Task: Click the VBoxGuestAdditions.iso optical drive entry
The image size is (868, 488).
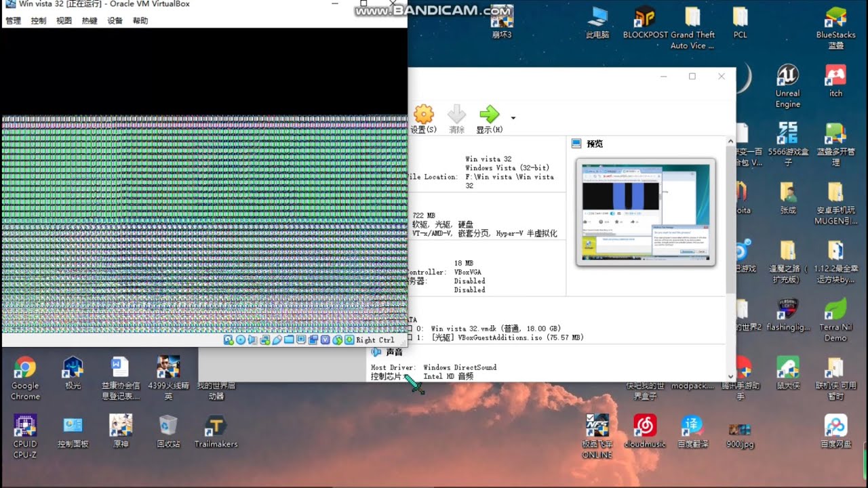Action: click(x=507, y=338)
